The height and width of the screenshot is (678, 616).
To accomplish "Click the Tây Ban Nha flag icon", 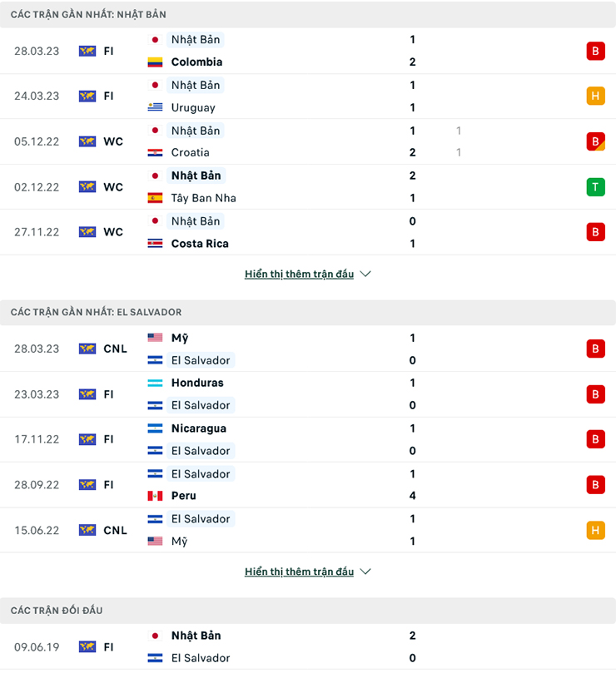I will click(x=155, y=198).
